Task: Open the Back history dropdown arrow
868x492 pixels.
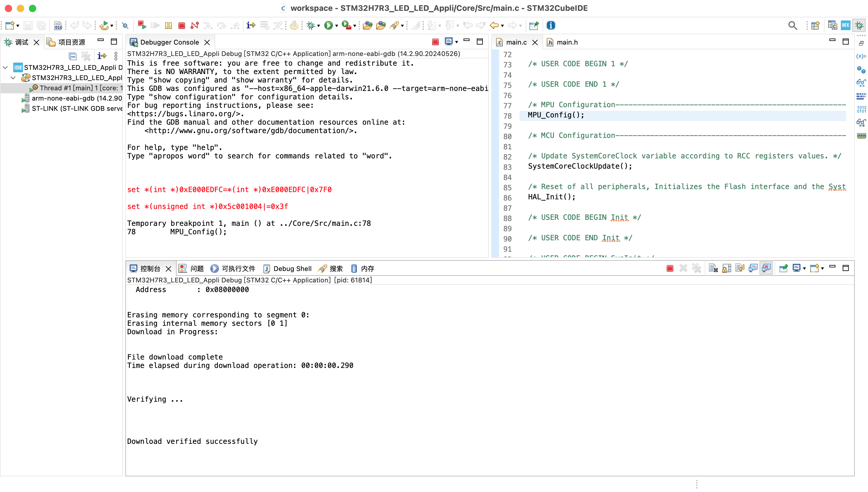Action: (502, 26)
